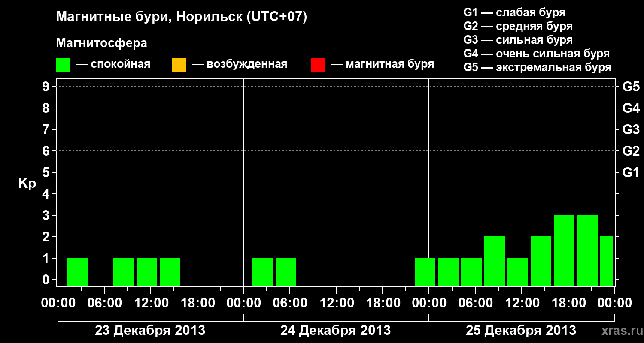Screen dimensions: 644x343
Task: Click the '06:00' time label for 23 Декабря
Action: [x=104, y=303]
